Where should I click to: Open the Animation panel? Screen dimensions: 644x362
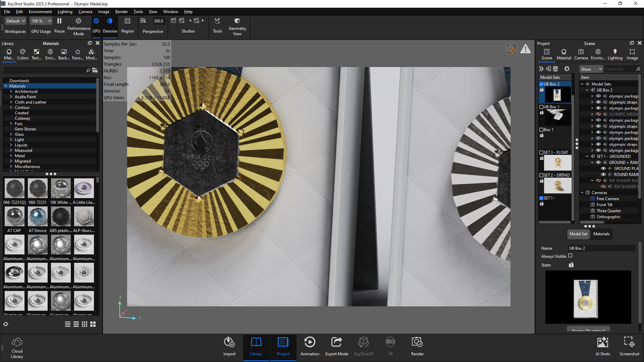click(x=310, y=346)
